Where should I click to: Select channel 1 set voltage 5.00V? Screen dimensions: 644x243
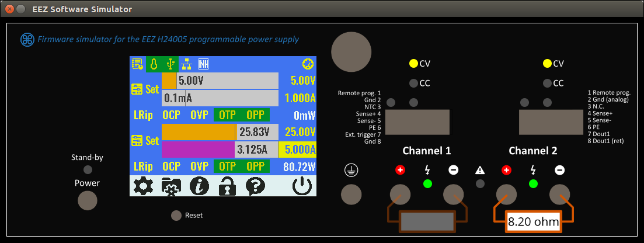[x=302, y=81]
